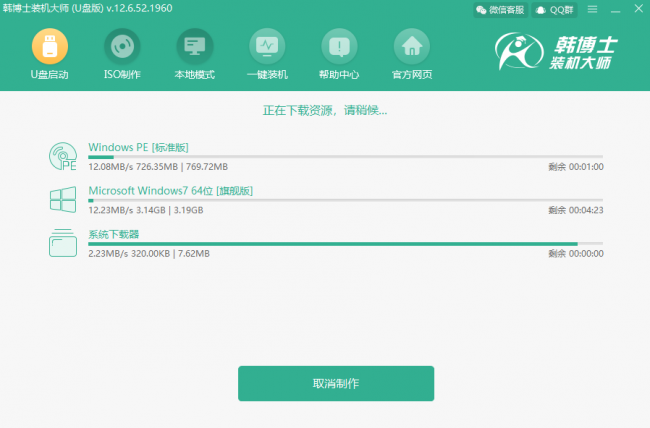Select Microsoft Windows7 64位 [旗舰版] title
This screenshot has width=650, height=428.
click(x=170, y=191)
